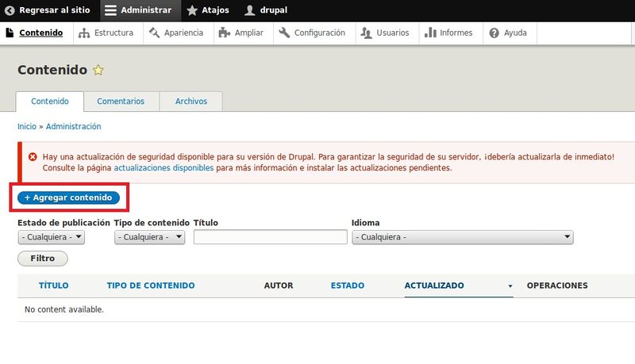Follow the Administración breadcrumb link
This screenshot has width=635, height=364.
tap(73, 126)
